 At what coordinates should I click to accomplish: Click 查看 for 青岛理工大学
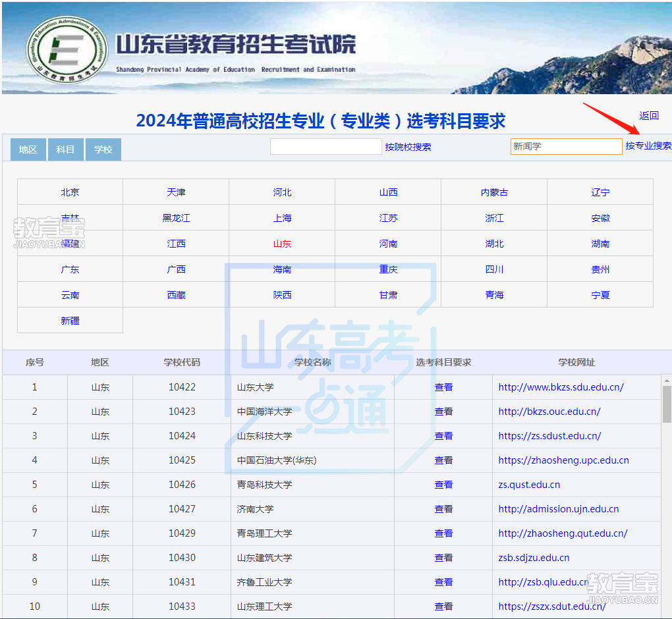(443, 533)
